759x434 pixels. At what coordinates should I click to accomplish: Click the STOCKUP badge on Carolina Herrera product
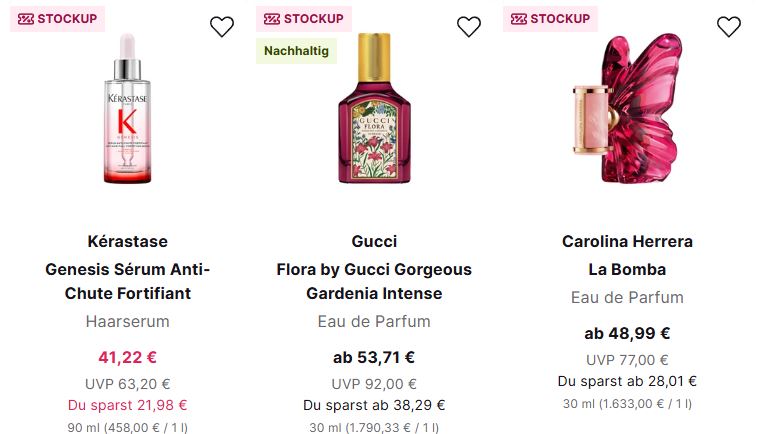tap(550, 19)
